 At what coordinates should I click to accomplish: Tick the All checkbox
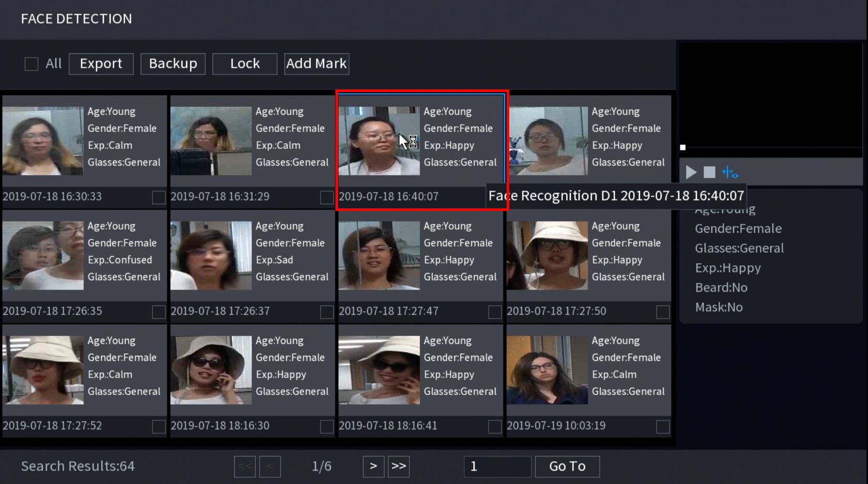tap(32, 64)
